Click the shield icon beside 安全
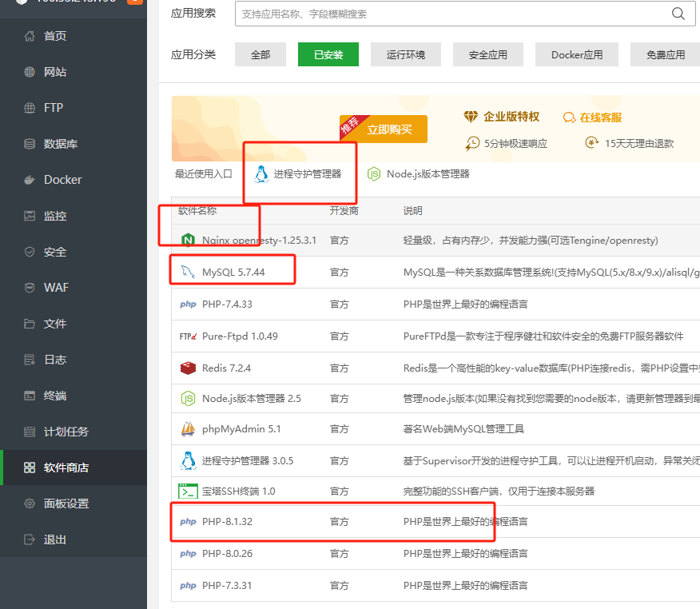700x609 pixels. click(30, 252)
